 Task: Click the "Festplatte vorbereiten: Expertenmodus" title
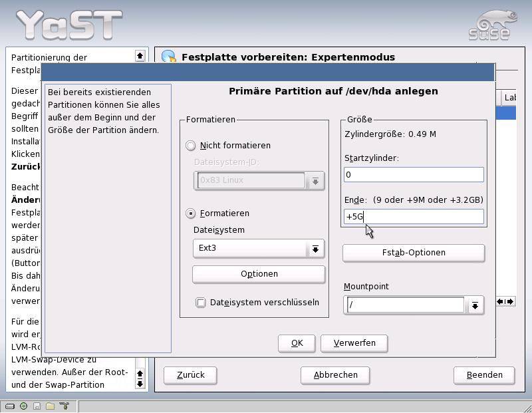[x=288, y=57]
